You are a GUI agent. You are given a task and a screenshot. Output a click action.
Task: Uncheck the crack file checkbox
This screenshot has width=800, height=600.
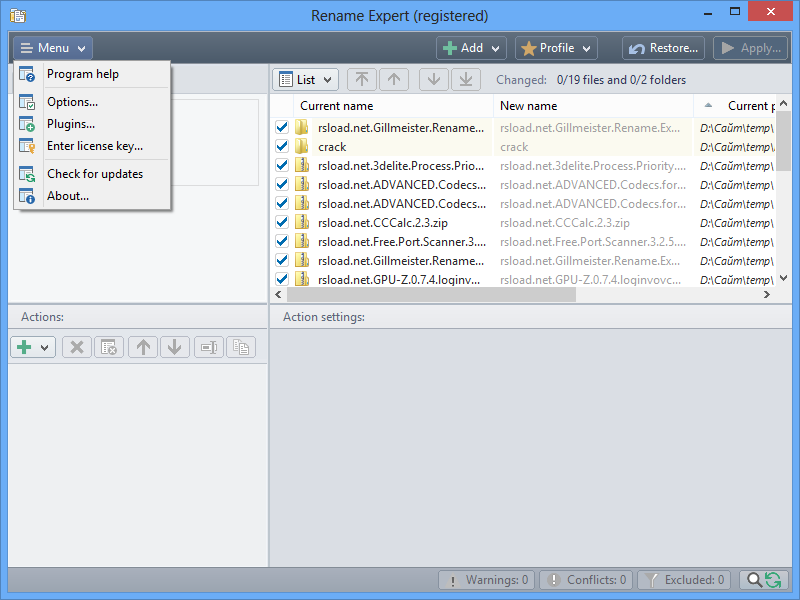pos(281,146)
